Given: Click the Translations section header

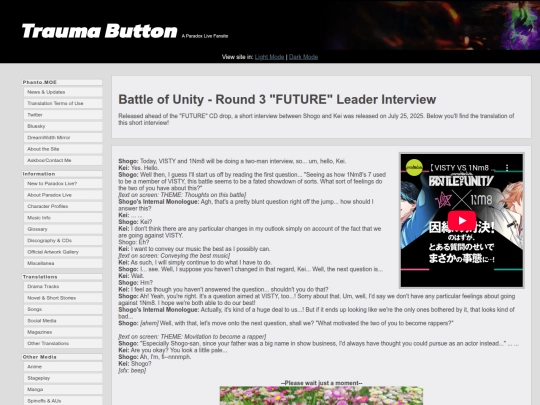Looking at the screenshot, I should [62, 277].
